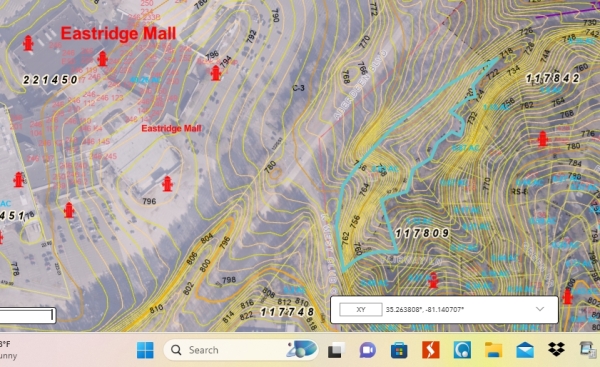600x367 pixels.
Task: Click the taskbar Search box
Action: tap(241, 350)
